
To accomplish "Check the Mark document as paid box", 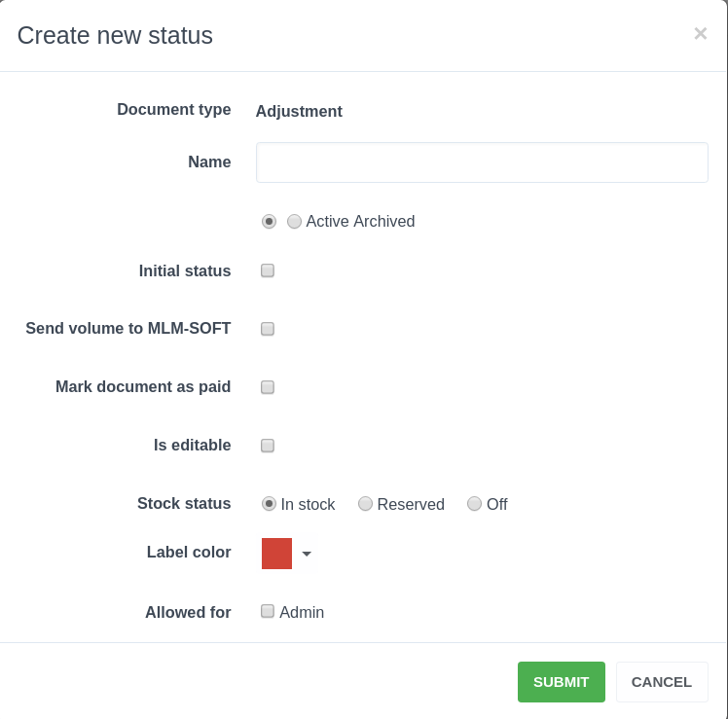I will (x=268, y=387).
